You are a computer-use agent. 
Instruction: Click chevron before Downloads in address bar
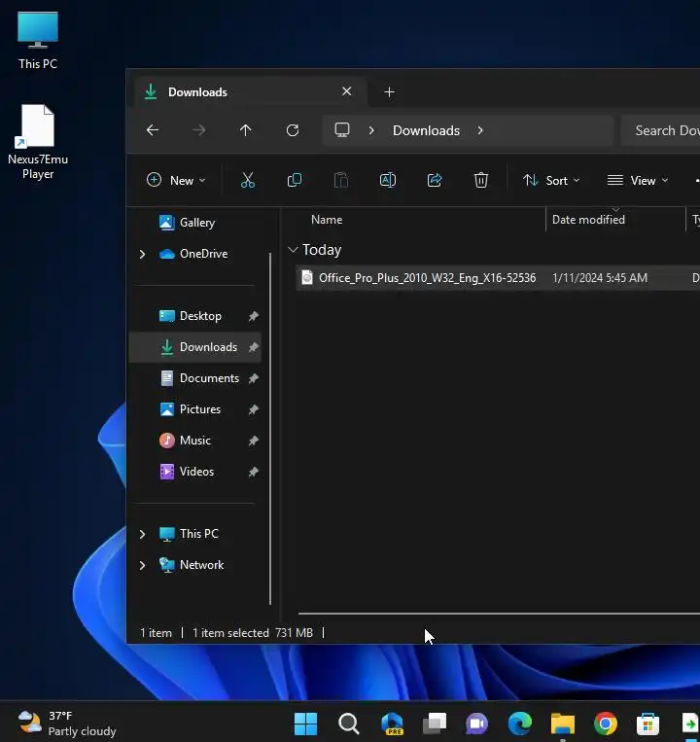click(x=371, y=130)
